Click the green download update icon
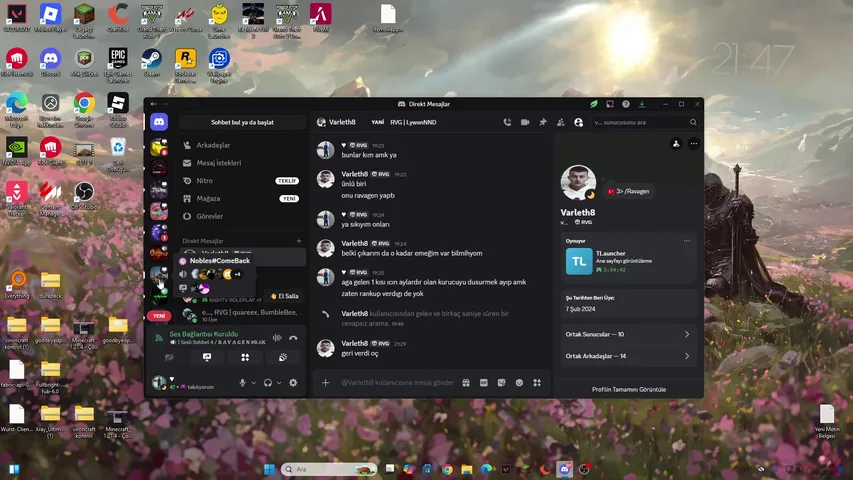 (x=642, y=104)
